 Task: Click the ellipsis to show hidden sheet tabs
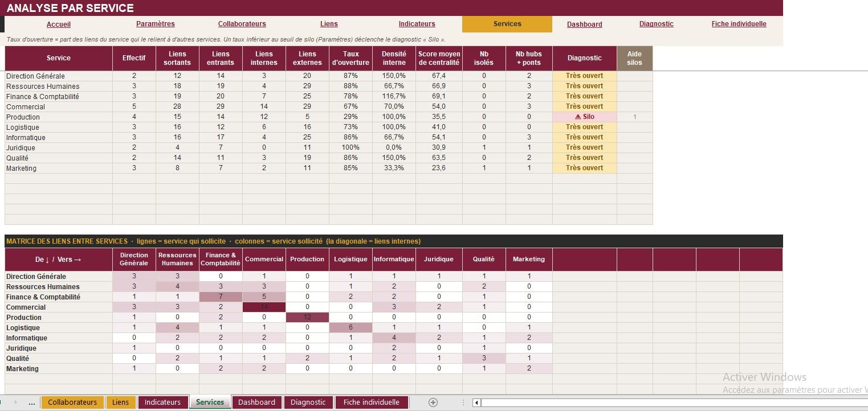pos(32,402)
